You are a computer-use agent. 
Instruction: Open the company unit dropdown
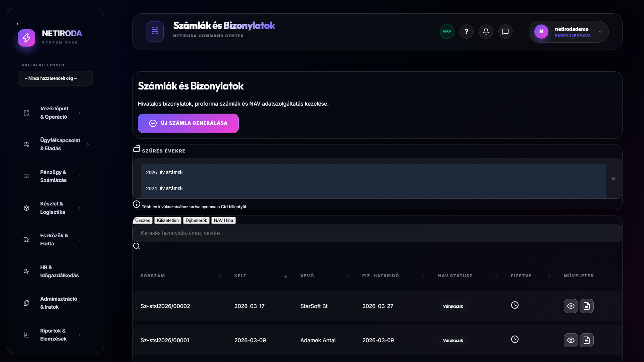pyautogui.click(x=55, y=78)
